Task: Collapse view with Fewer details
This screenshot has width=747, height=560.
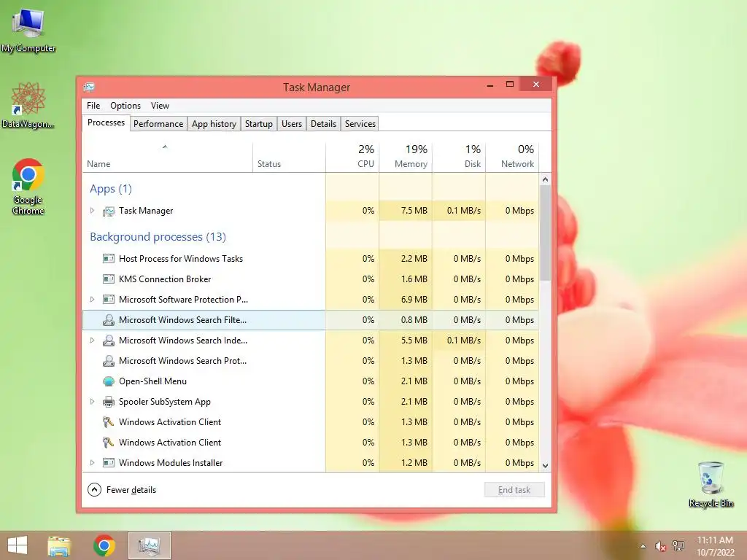Action: (x=122, y=490)
